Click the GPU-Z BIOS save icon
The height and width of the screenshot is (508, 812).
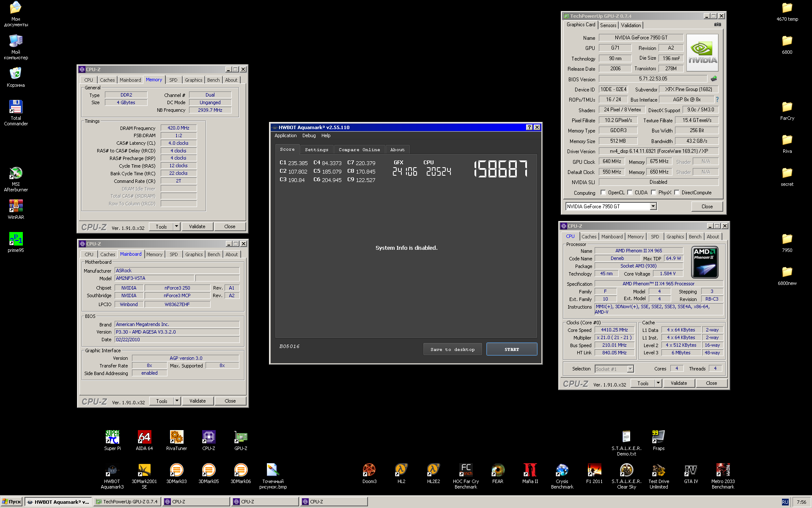(714, 79)
